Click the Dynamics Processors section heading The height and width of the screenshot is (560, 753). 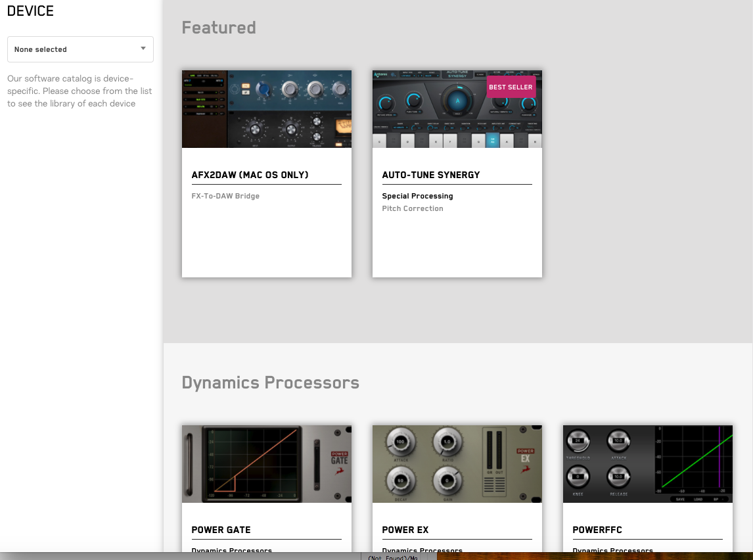270,383
